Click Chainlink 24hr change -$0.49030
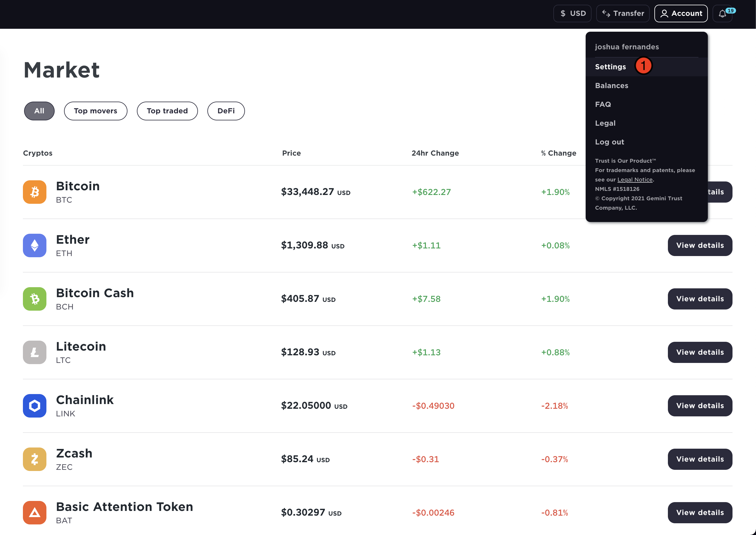Screen dimensions: 756x535 (x=433, y=406)
